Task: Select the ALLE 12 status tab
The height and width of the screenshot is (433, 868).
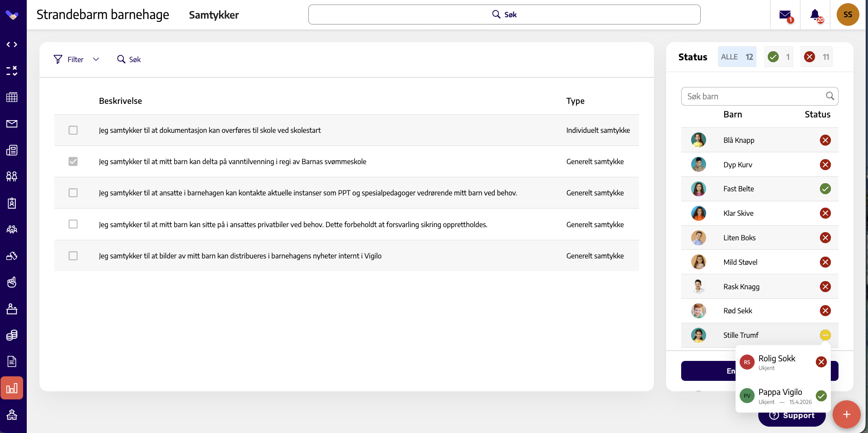Action: click(x=737, y=57)
